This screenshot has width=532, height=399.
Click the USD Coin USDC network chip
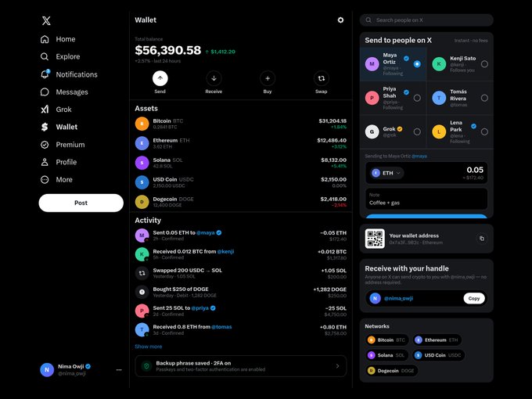439,355
